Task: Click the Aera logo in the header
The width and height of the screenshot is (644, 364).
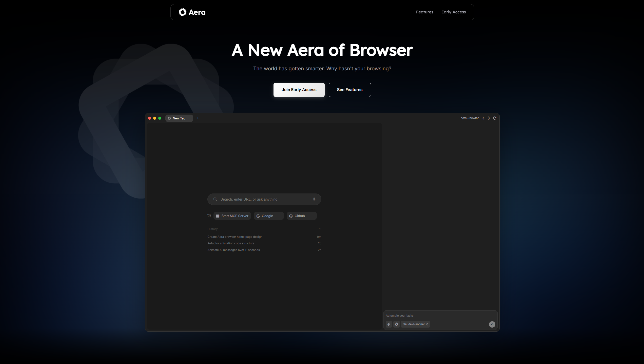Action: point(192,12)
